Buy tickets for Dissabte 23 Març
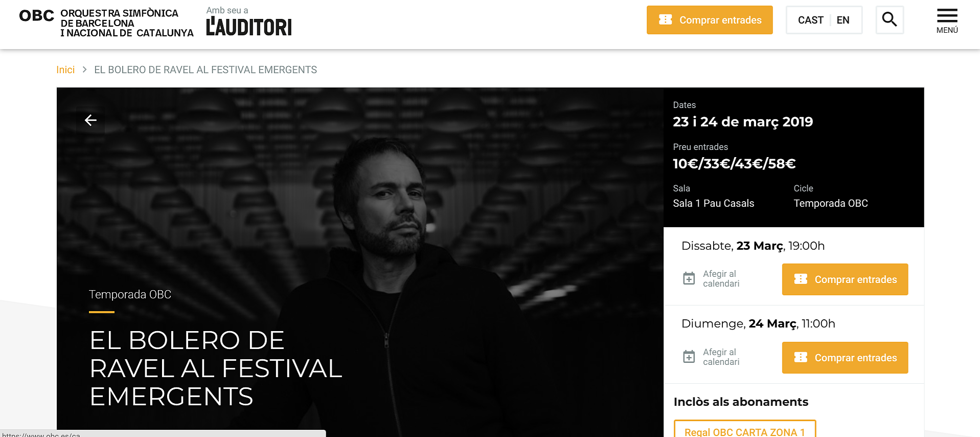The height and width of the screenshot is (437, 980). [x=845, y=279]
